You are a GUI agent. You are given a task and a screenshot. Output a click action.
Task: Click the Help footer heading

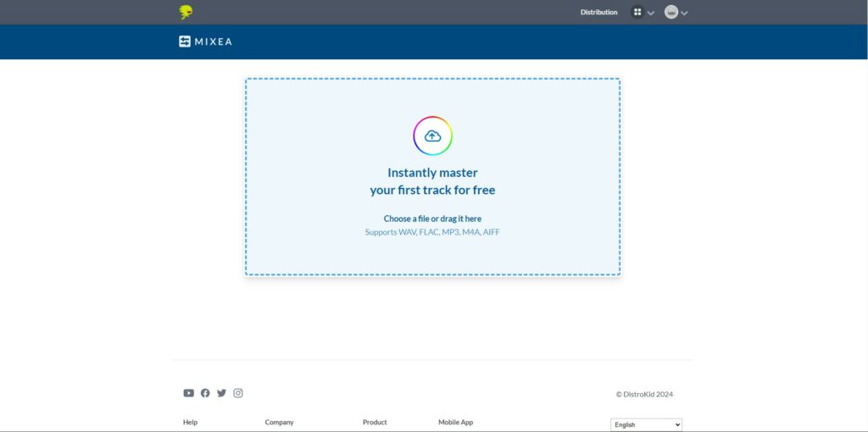190,422
